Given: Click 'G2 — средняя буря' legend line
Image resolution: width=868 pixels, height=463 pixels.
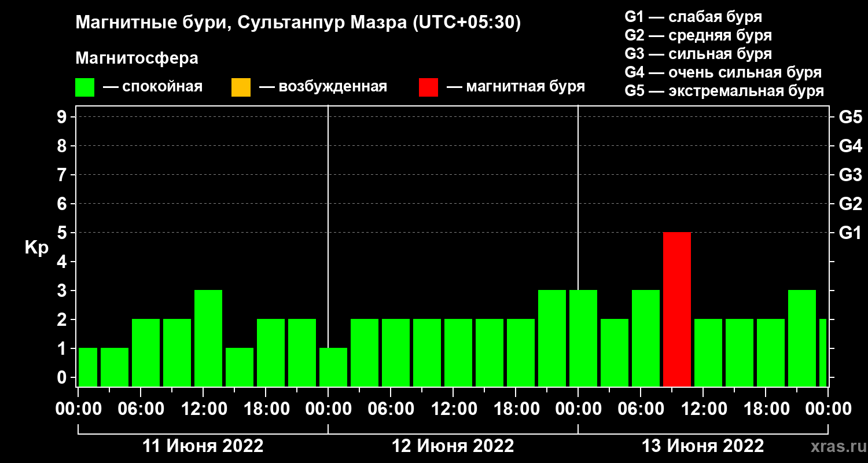Looking at the screenshot, I should [x=698, y=35].
